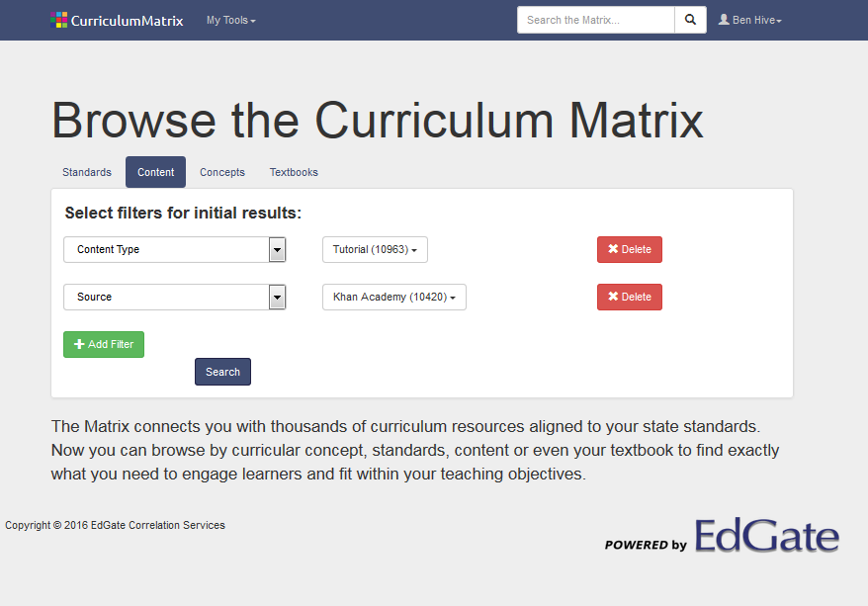Click the magnifying glass search icon

pos(690,20)
